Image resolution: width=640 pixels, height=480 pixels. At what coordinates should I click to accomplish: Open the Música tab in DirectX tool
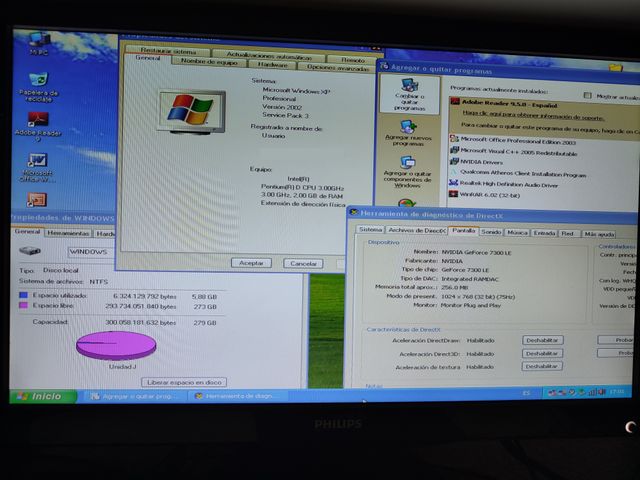pyautogui.click(x=517, y=232)
